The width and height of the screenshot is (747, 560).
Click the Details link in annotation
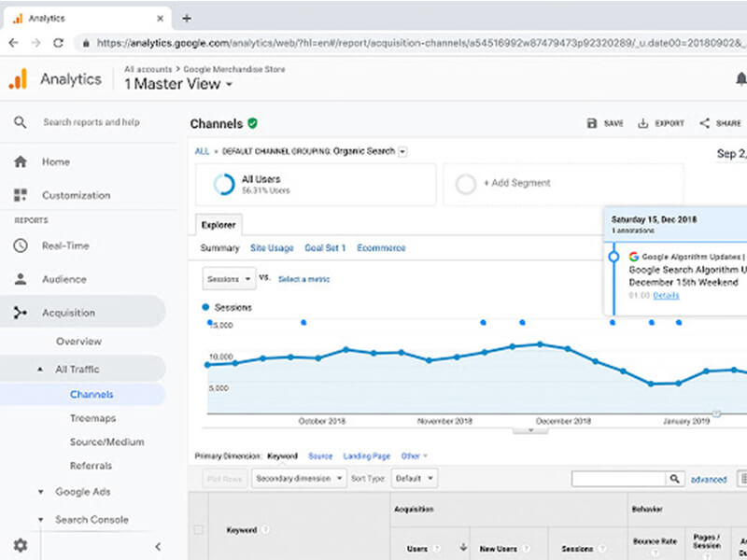pos(666,295)
